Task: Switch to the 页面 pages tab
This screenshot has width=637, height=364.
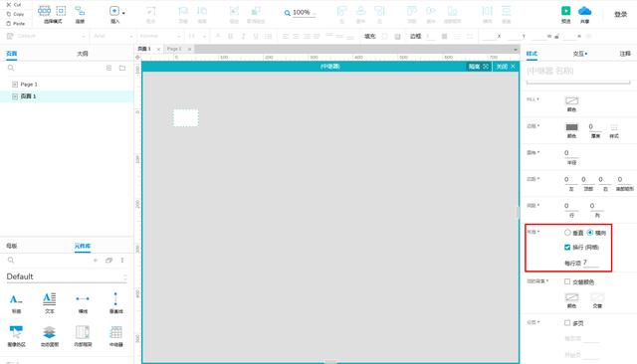Action: (x=12, y=53)
